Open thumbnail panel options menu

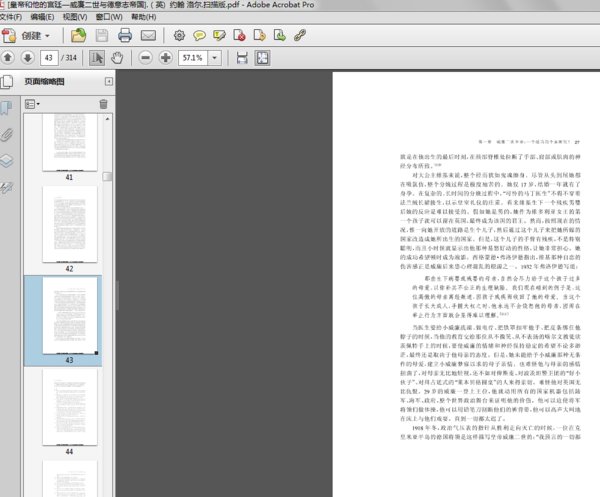pos(32,103)
